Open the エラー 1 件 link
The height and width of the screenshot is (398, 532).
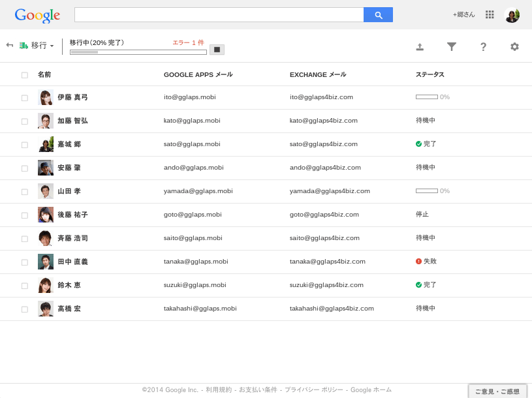click(188, 42)
